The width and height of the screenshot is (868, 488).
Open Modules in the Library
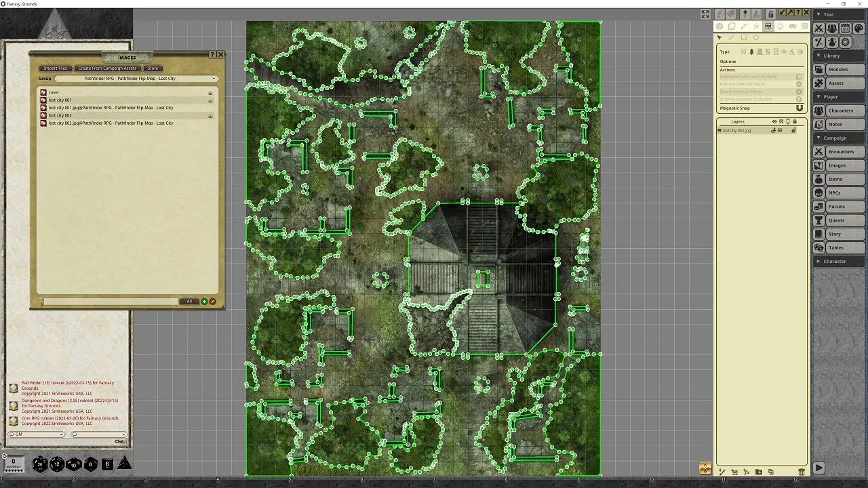(839, 69)
